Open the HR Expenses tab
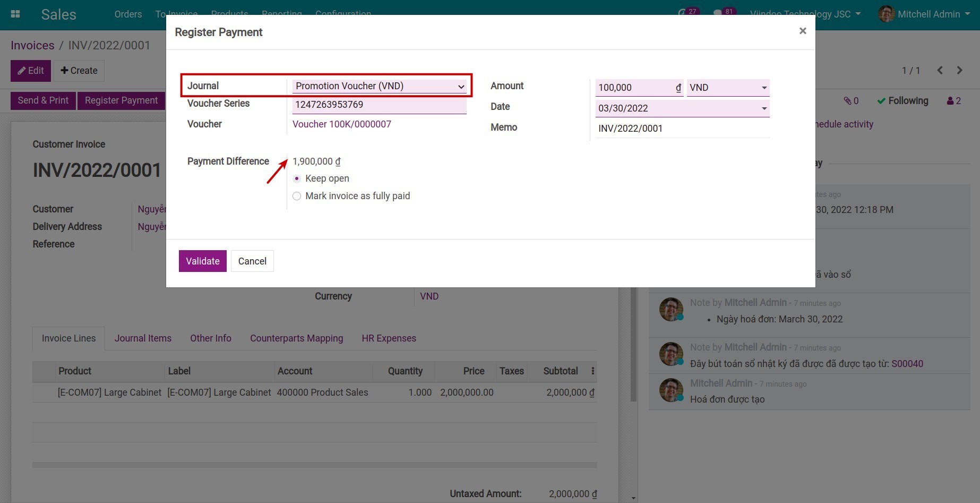Viewport: 980px width, 503px height. tap(389, 338)
